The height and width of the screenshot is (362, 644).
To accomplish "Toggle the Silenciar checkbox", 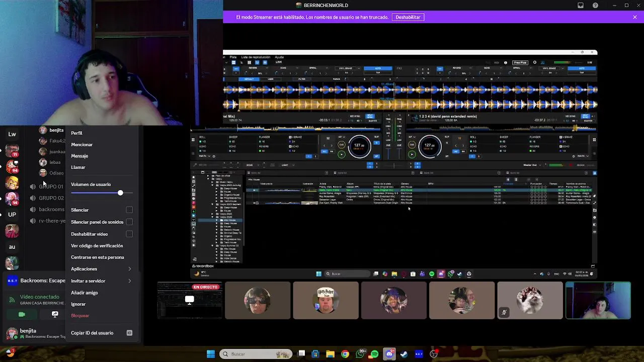I will pyautogui.click(x=129, y=210).
